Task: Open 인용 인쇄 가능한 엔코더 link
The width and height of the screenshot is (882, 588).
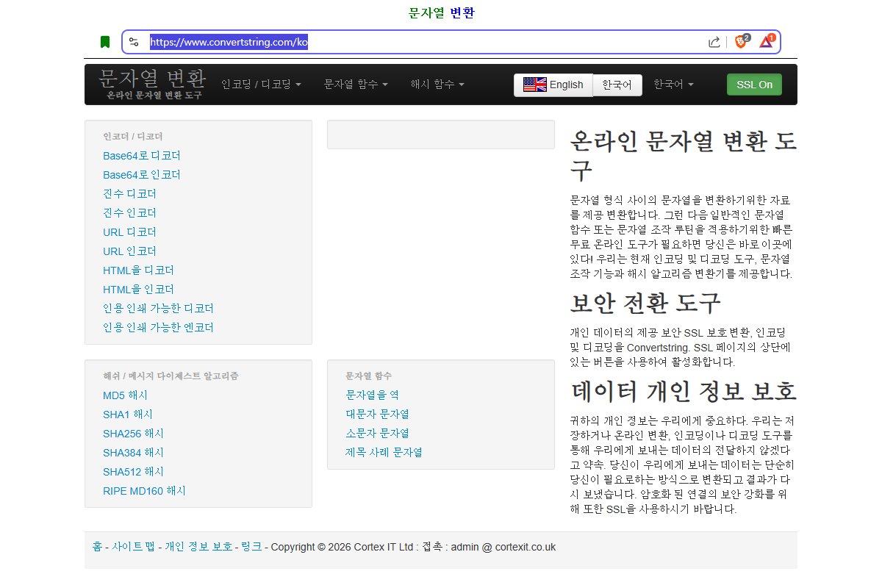Action: pos(158,328)
